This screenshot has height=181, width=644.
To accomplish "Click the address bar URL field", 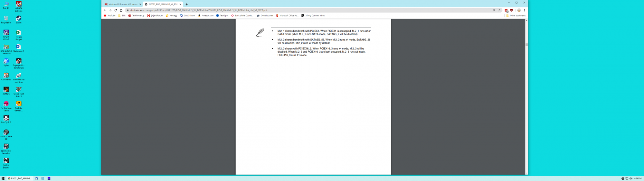I will [290, 10].
